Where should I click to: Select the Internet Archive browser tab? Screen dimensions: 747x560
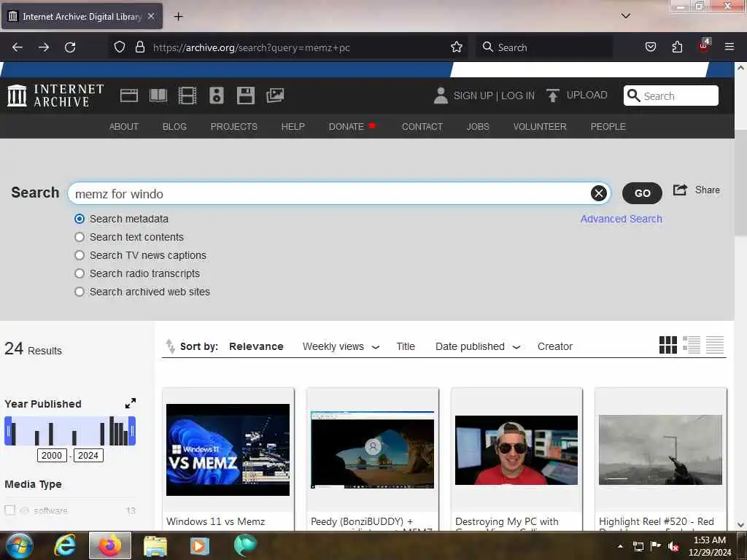[82, 16]
